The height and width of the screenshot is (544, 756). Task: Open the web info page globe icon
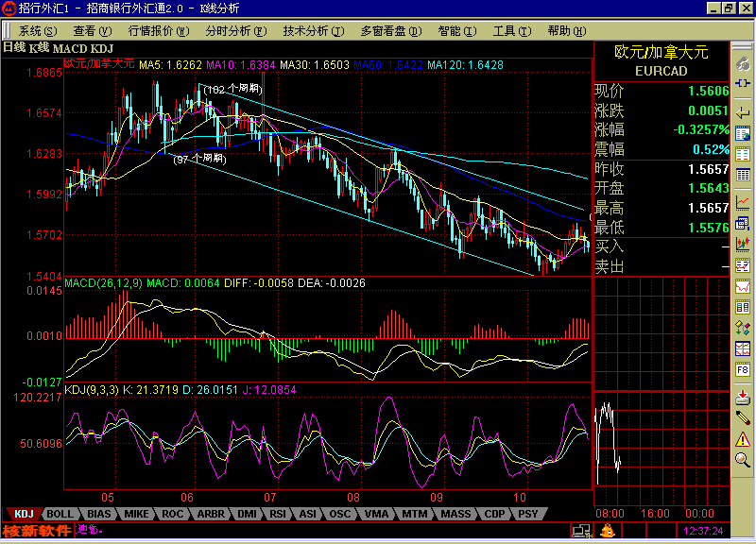click(x=743, y=133)
